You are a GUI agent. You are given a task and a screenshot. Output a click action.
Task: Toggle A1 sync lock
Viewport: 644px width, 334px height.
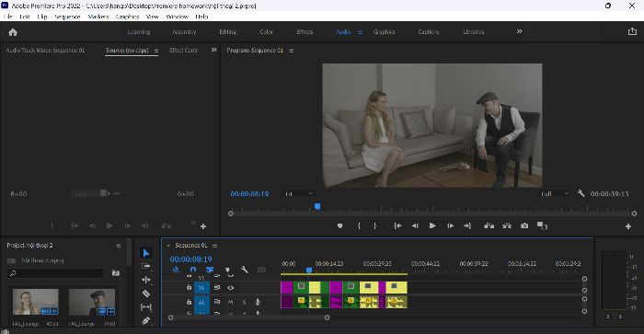coord(217,302)
